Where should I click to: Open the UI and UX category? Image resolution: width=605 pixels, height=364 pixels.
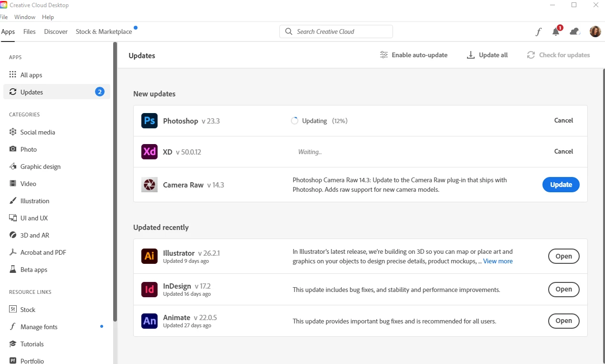point(57,218)
